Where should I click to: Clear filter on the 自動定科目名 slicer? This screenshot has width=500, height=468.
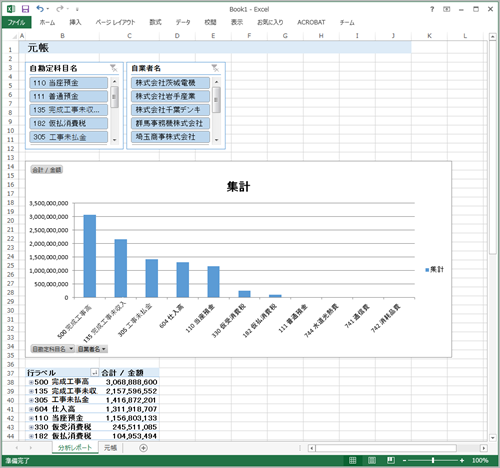(x=114, y=68)
